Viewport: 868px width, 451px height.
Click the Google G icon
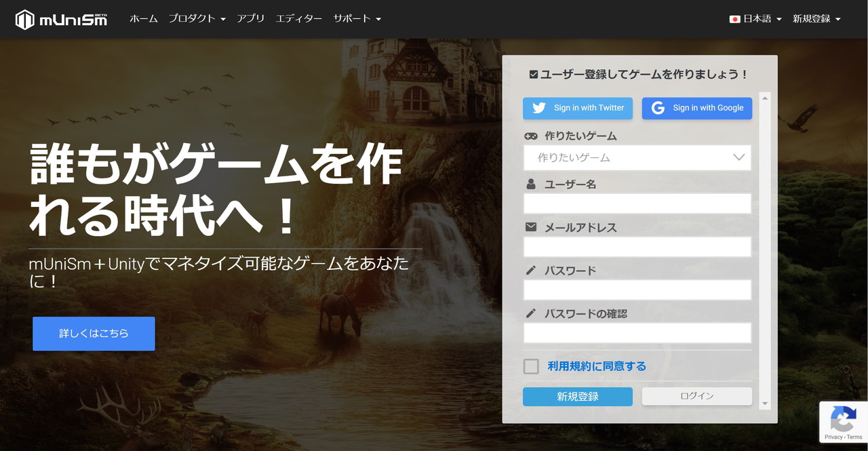(x=658, y=108)
